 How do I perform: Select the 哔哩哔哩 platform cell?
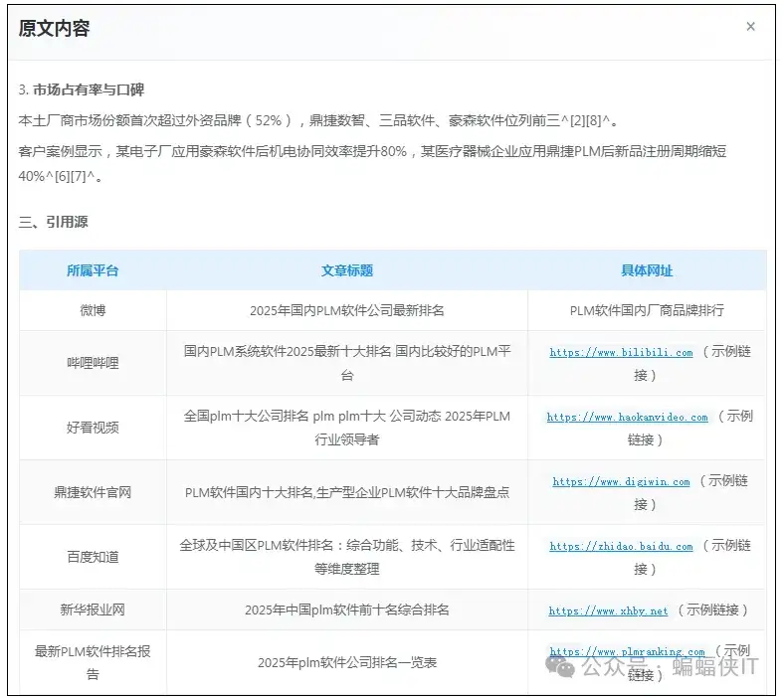point(93,363)
